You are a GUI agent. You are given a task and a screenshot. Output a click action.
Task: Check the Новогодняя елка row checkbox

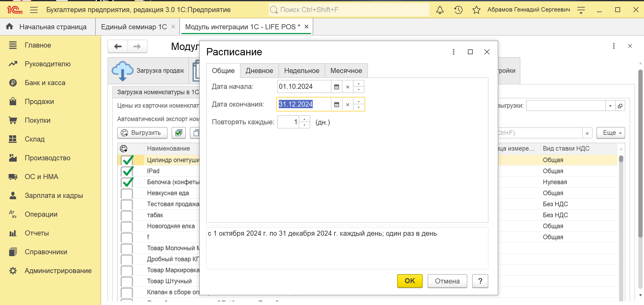[x=127, y=226]
